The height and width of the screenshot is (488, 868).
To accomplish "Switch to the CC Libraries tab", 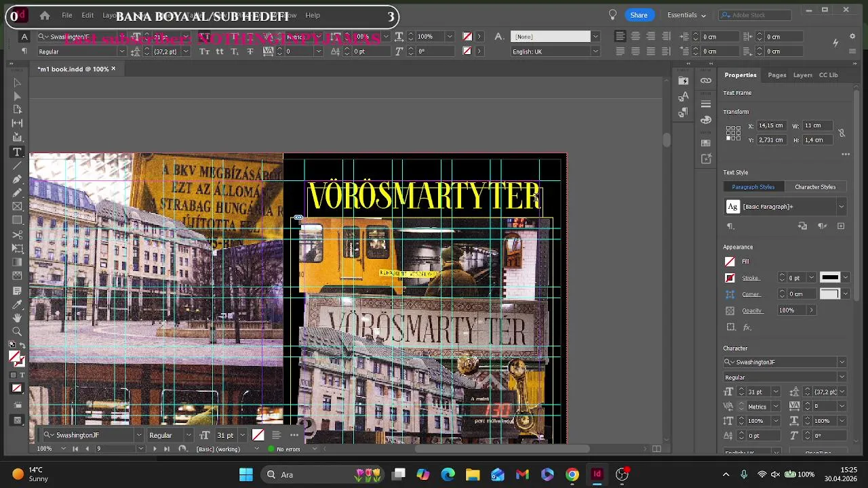I will [829, 75].
